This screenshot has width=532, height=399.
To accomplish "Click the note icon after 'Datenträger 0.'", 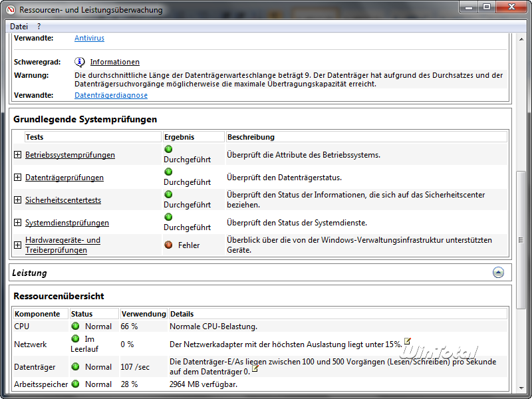I will [255, 368].
